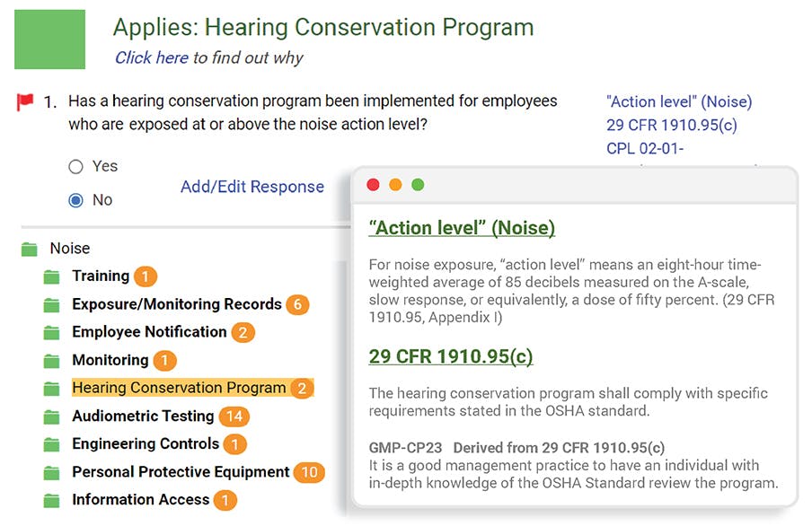
Task: Open the "Action level" (Noise) reference link
Action: 679,102
